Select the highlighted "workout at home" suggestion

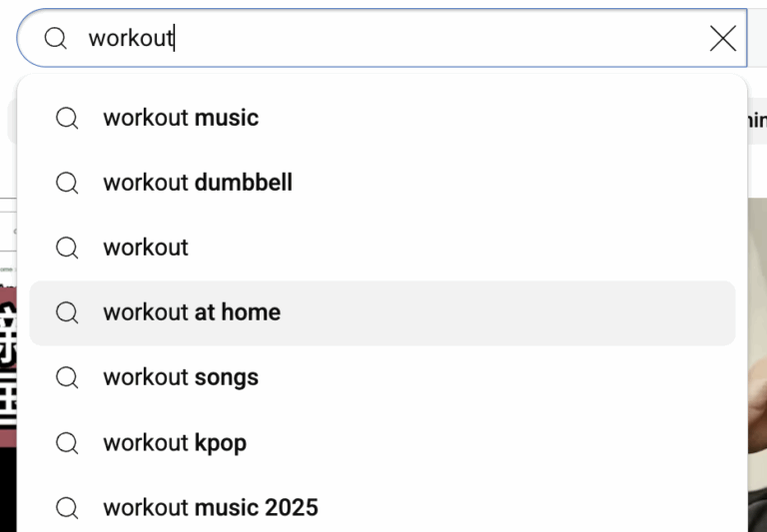pos(192,312)
